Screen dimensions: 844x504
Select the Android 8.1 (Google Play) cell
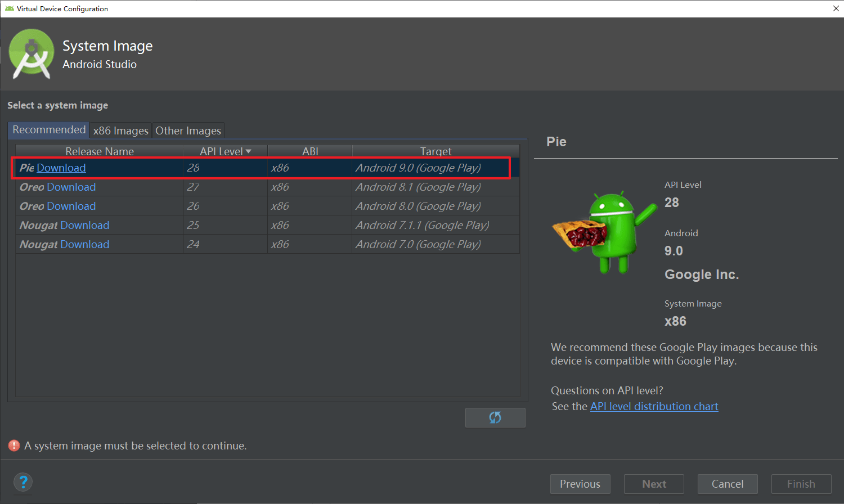[x=436, y=187]
